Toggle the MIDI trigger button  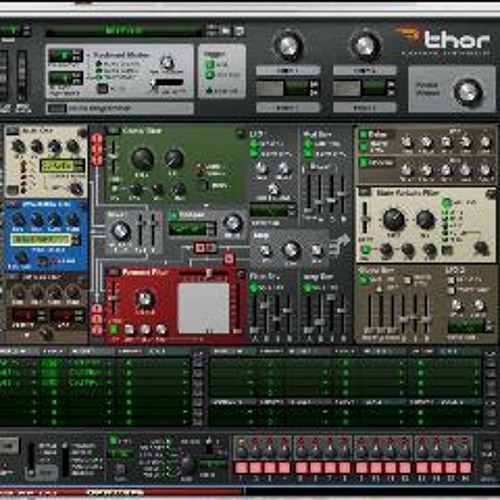click(210, 65)
